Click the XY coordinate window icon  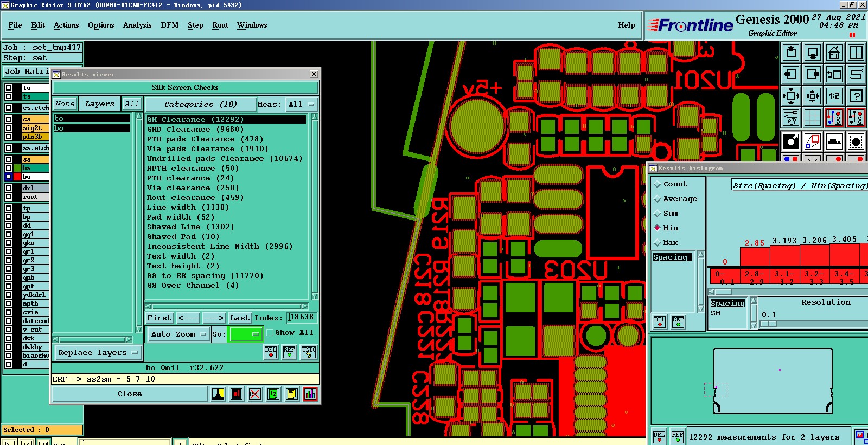click(856, 53)
